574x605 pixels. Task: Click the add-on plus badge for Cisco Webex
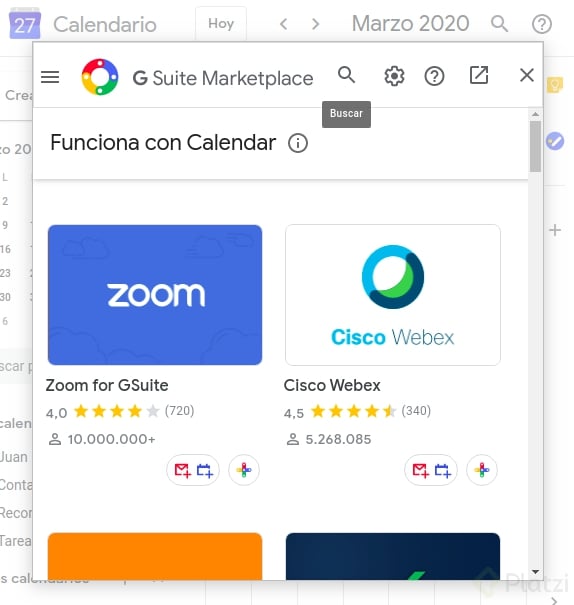point(482,470)
